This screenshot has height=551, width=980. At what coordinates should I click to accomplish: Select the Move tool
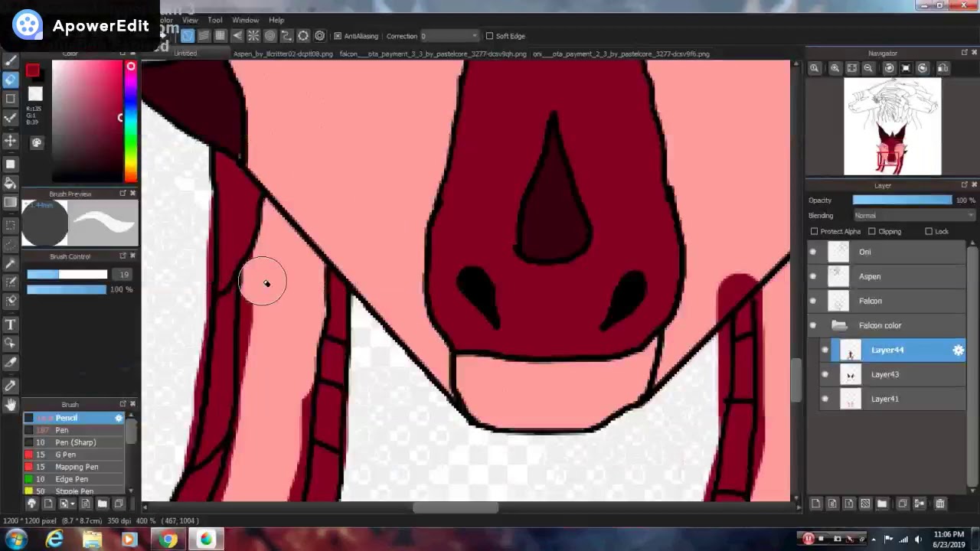[x=11, y=141]
